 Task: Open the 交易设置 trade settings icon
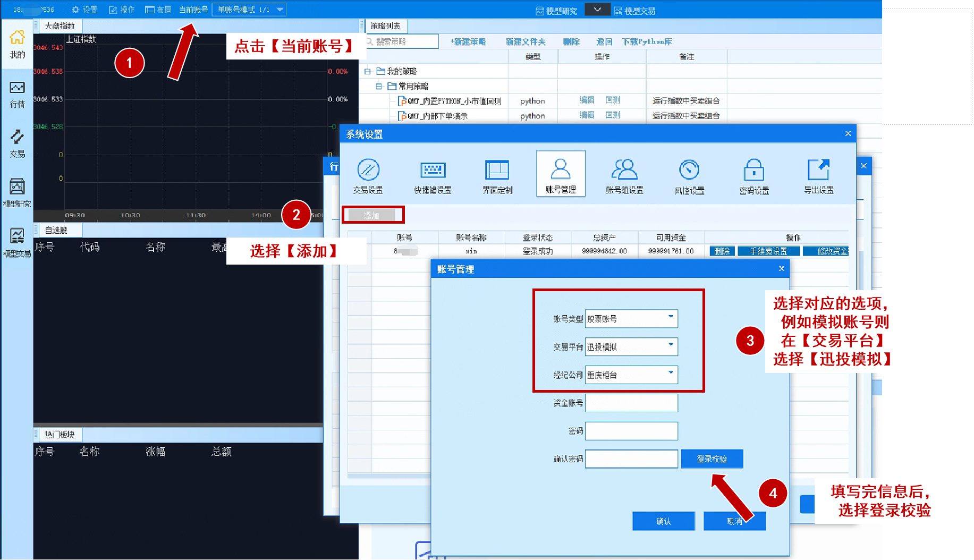368,175
